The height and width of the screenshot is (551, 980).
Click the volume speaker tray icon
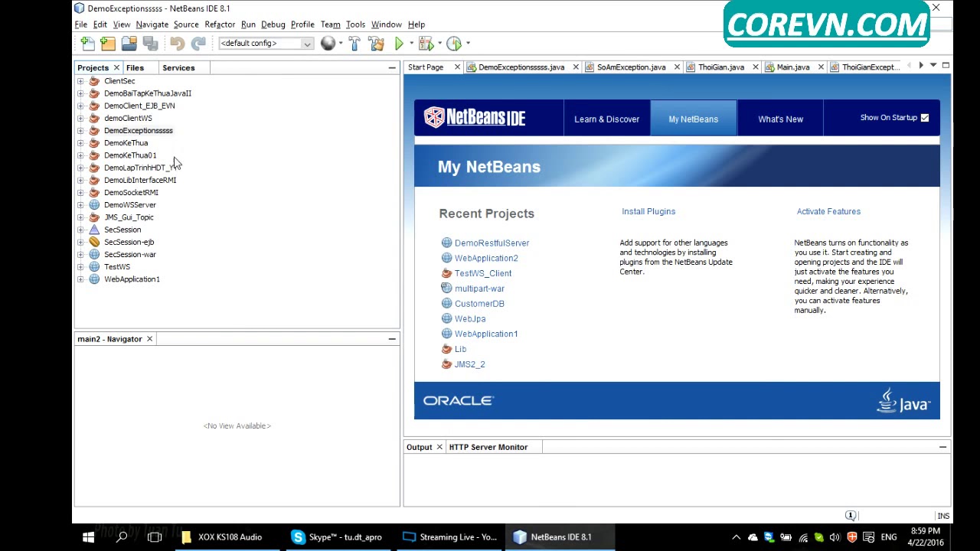[x=835, y=537]
